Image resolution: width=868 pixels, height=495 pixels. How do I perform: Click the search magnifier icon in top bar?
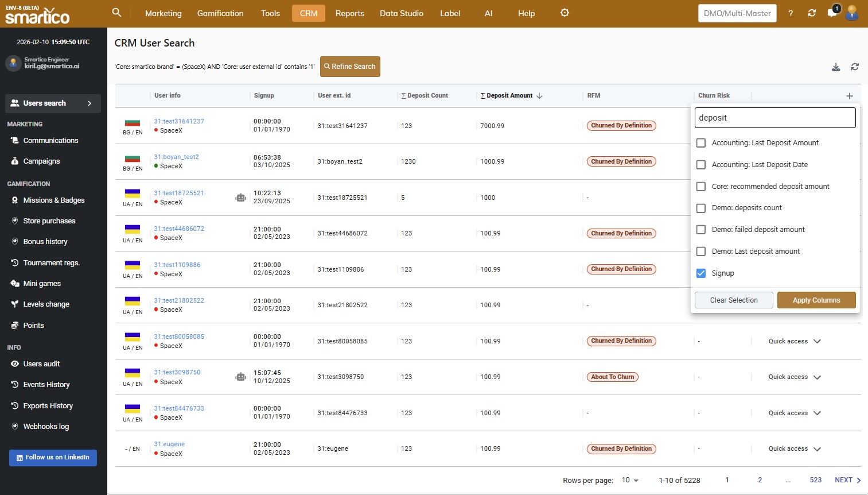pyautogui.click(x=116, y=13)
